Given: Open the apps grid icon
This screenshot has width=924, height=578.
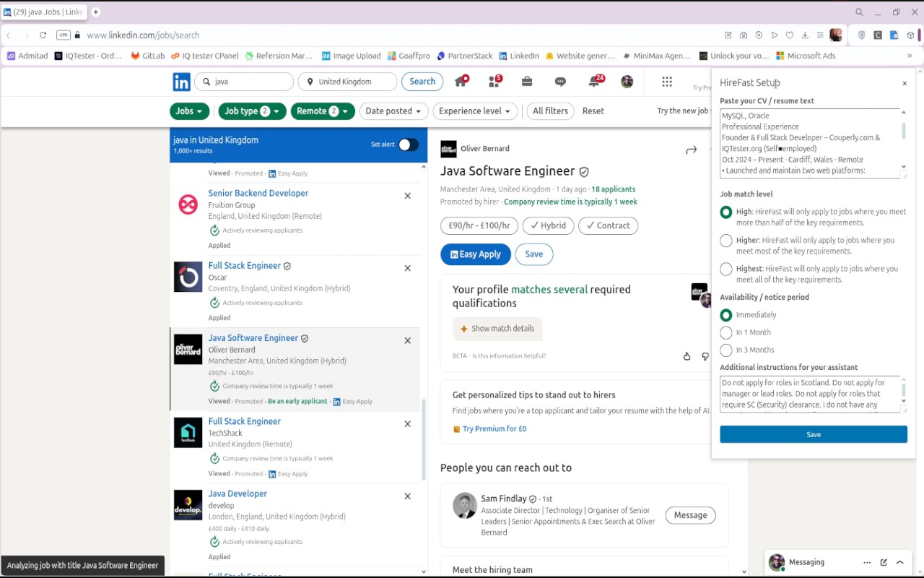Looking at the screenshot, I should 667,82.
